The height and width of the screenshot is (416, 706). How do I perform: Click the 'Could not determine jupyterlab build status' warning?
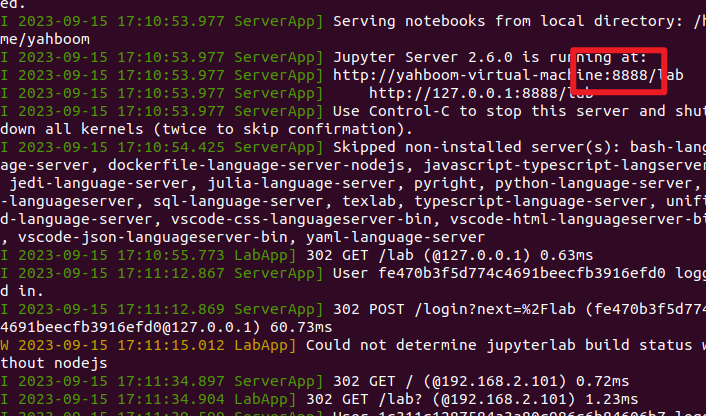(499, 345)
